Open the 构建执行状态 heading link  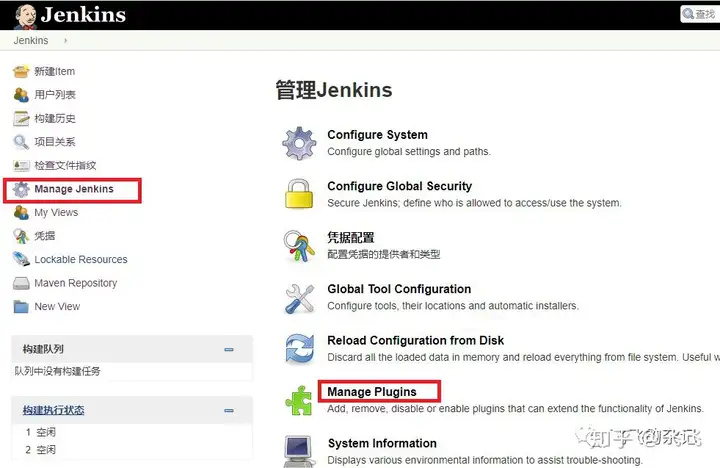(54, 411)
